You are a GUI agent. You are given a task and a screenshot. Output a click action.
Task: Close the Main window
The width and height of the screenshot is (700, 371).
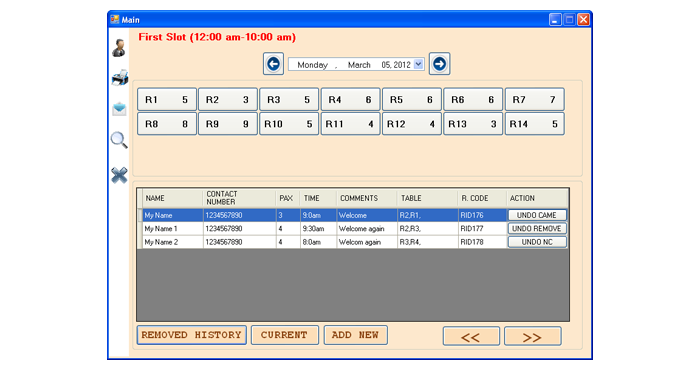[583, 20]
